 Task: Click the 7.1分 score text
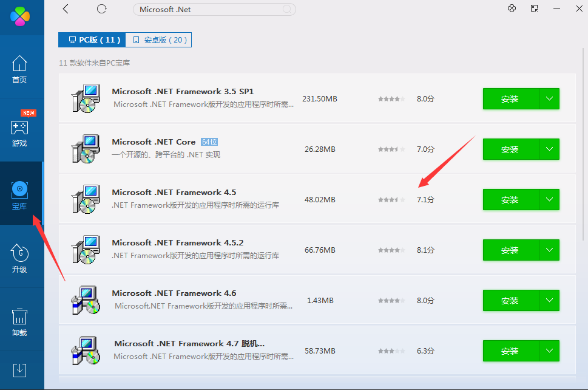coord(425,200)
